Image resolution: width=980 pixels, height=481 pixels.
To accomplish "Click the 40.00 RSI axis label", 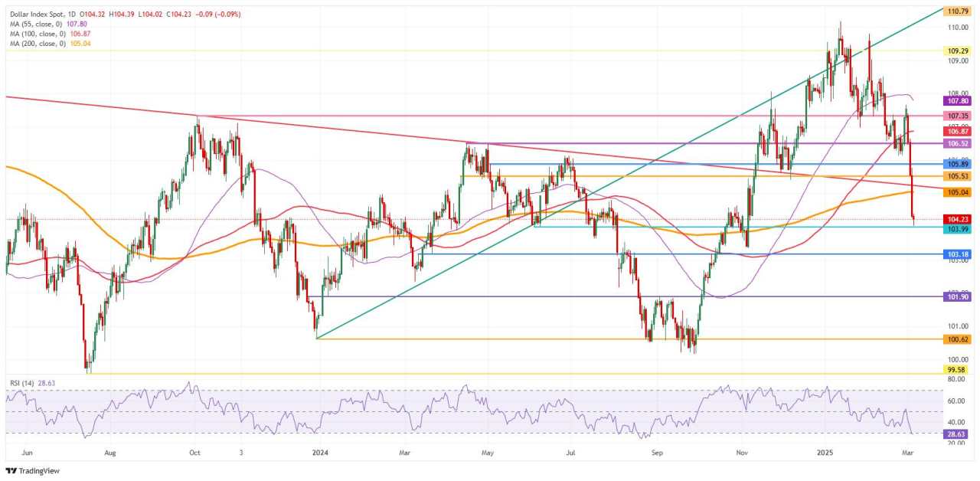I will tap(956, 421).
